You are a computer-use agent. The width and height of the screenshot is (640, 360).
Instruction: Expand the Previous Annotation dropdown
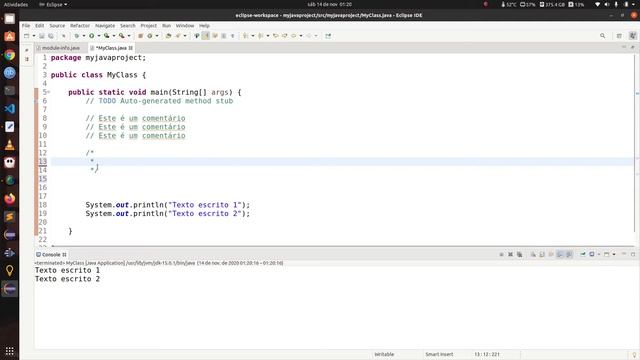(268, 36)
